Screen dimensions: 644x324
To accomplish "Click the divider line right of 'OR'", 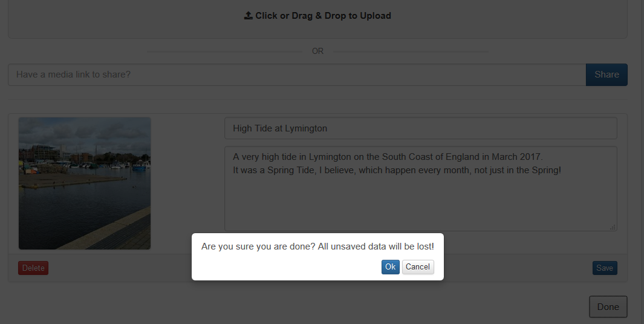I will point(411,52).
